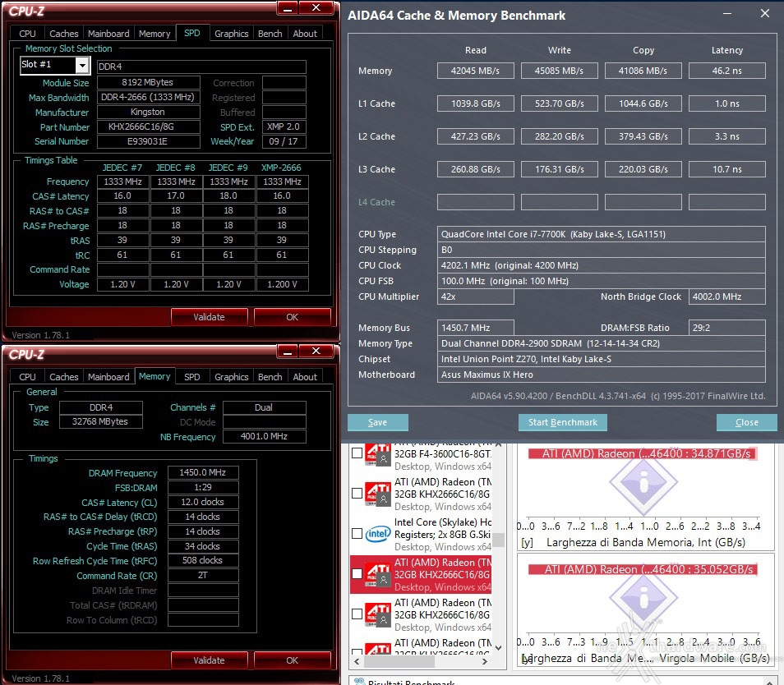Image resolution: width=784 pixels, height=685 pixels.
Task: Open the CPU tab in the lower CPU-Z window
Action: click(x=27, y=377)
